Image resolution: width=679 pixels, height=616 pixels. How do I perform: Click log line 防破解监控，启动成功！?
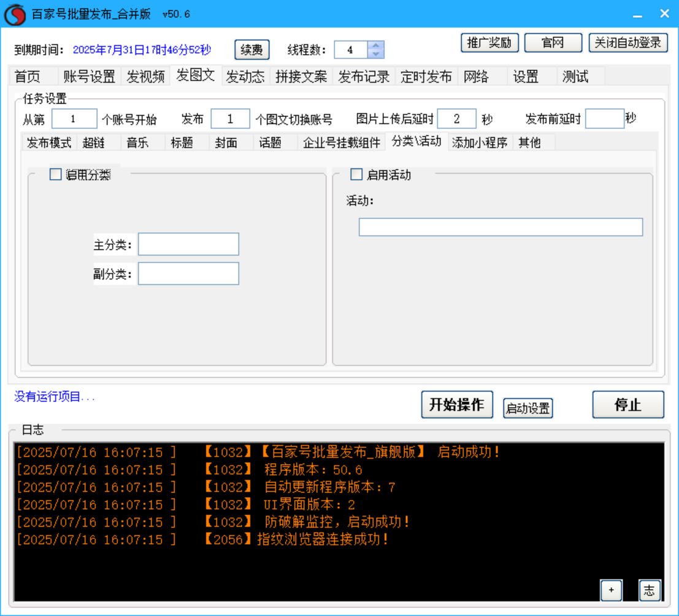[337, 522]
